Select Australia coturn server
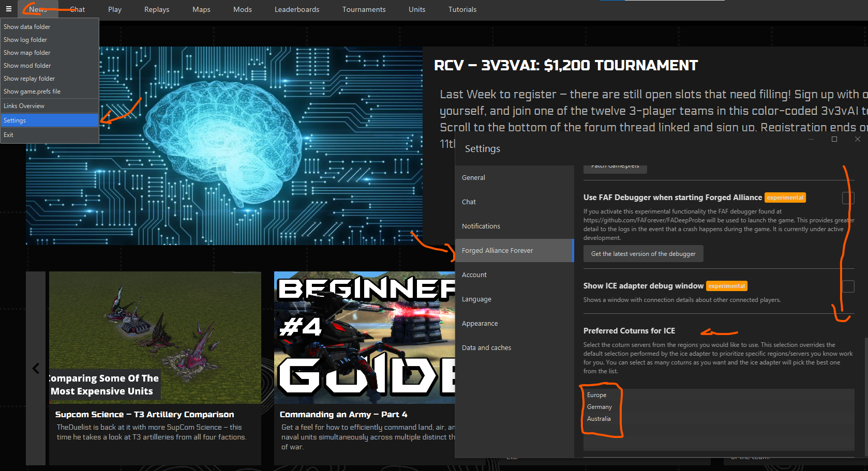Viewport: 868px width, 471px height. tap(719, 419)
